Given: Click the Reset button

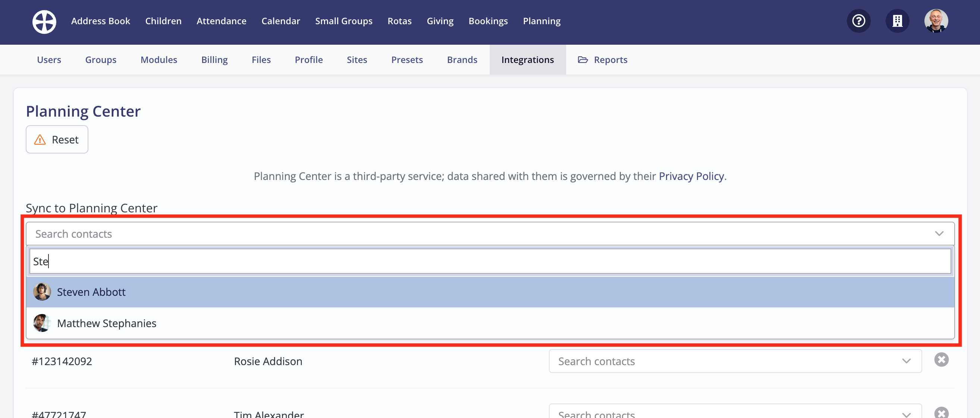Looking at the screenshot, I should click(x=57, y=139).
